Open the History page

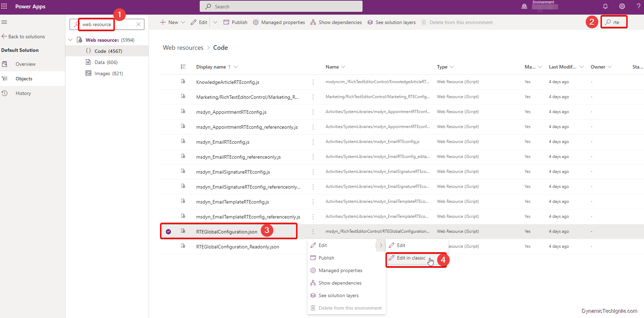(x=23, y=93)
